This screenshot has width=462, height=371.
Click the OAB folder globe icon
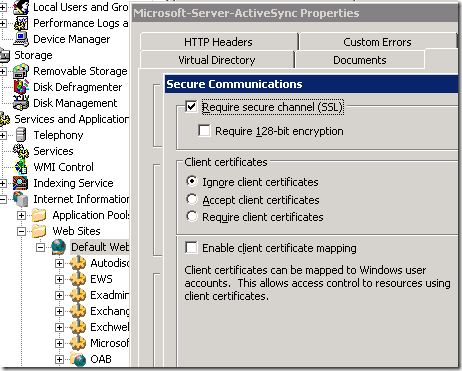coord(78,359)
